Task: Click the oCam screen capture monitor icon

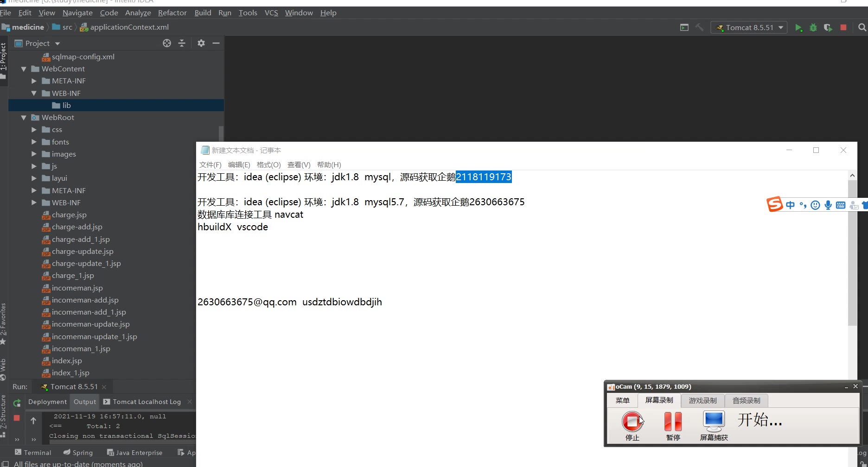Action: (714, 426)
